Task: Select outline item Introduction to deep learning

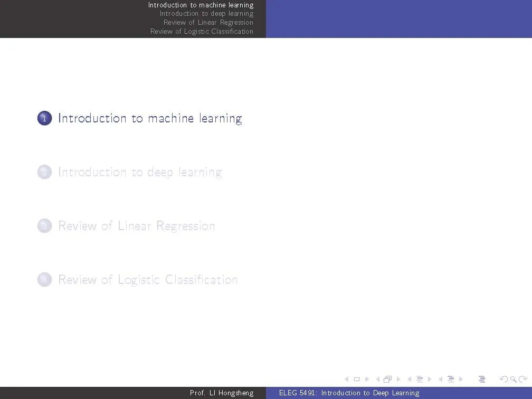Action: tap(140, 173)
